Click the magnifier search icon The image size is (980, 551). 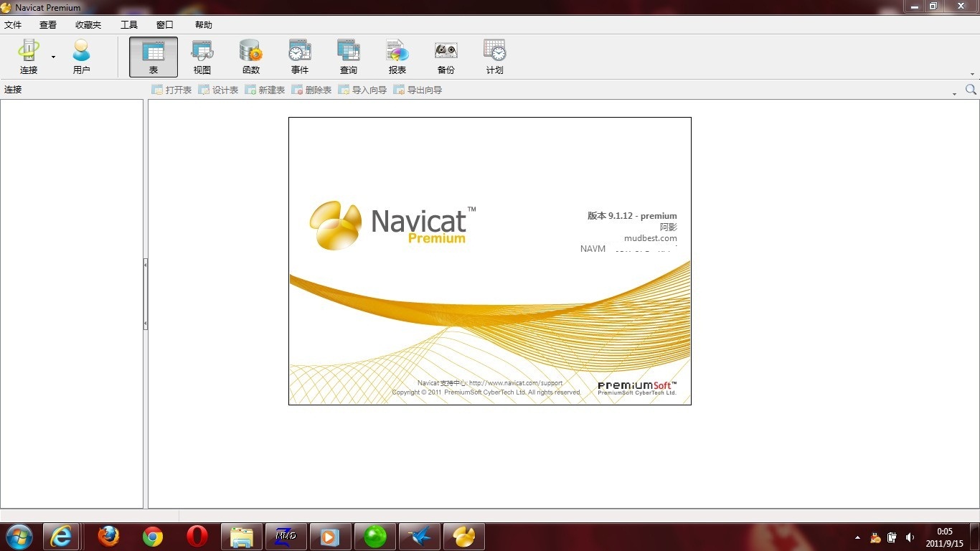(x=971, y=90)
